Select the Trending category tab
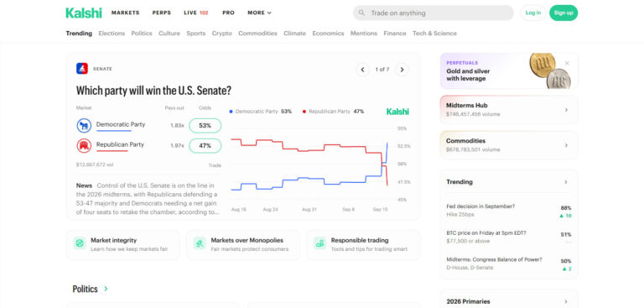Image resolution: width=644 pixels, height=308 pixels. click(79, 34)
